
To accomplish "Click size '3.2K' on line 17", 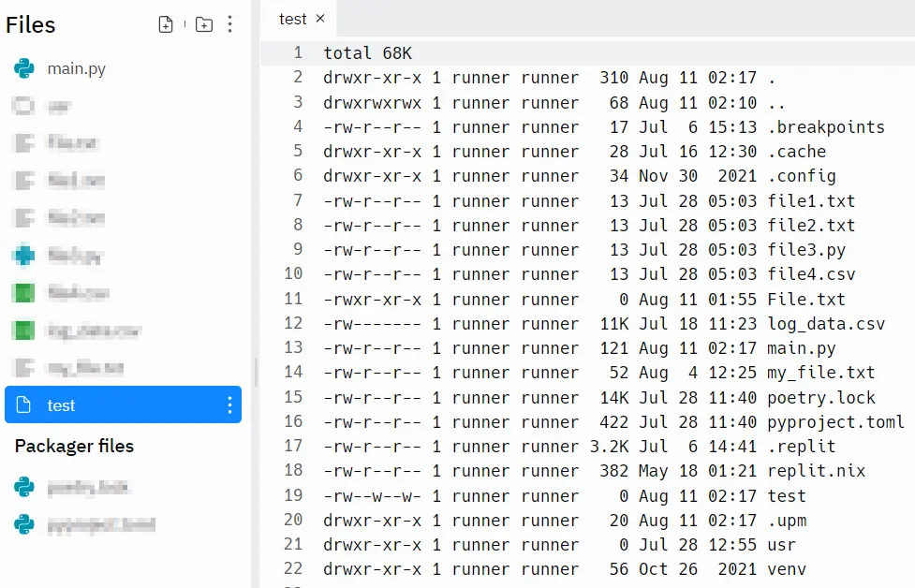I will (x=610, y=447).
